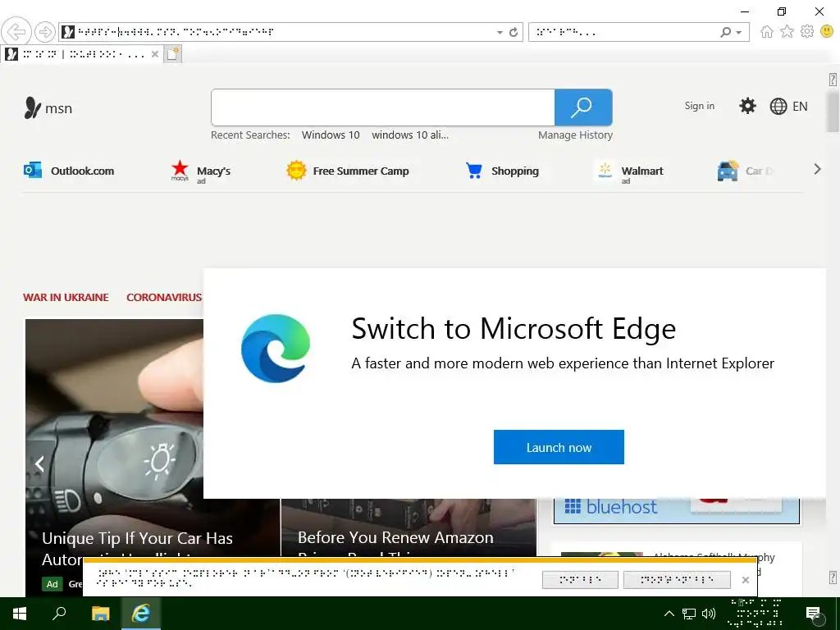Click the green Ad badge on the car story
840x630 pixels.
pos(52,584)
